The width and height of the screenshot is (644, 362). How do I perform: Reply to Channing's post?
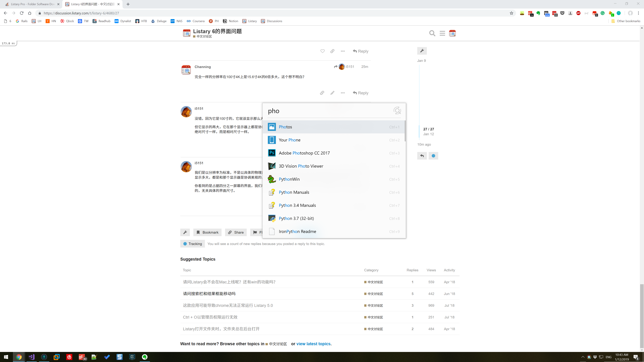361,93
